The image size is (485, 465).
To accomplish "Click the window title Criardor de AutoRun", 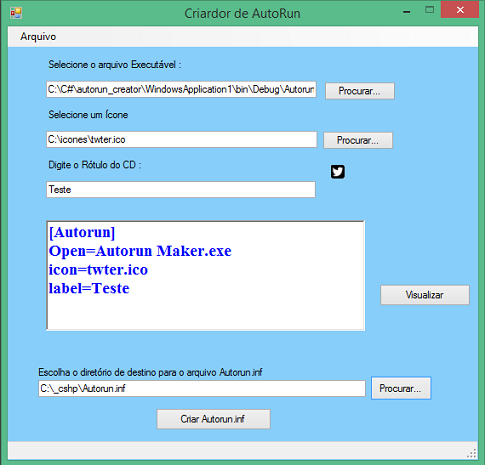I will point(242,13).
